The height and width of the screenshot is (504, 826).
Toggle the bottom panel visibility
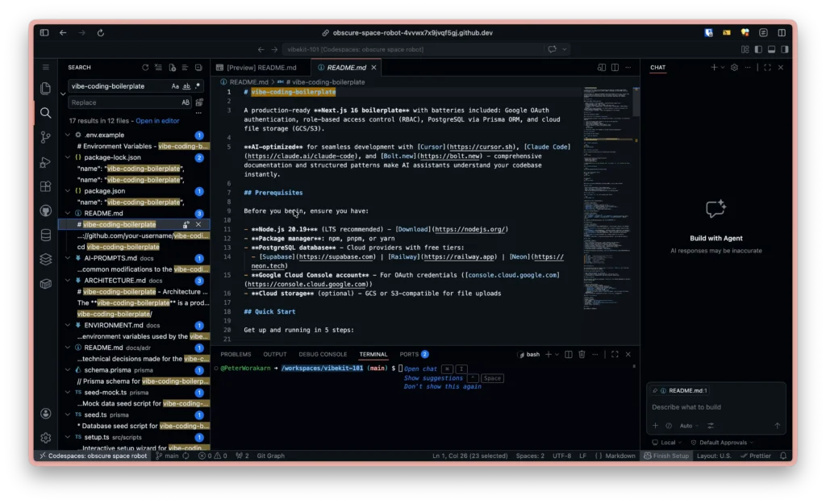[771, 49]
